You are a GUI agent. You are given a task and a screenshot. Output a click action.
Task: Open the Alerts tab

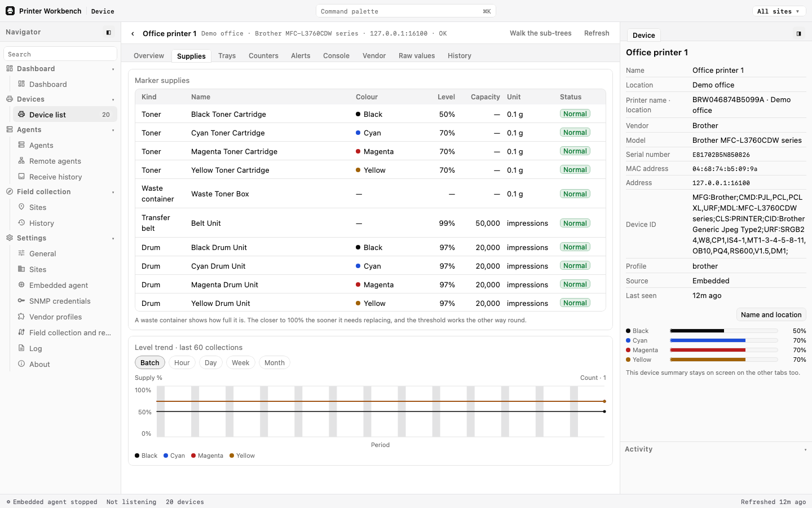301,56
